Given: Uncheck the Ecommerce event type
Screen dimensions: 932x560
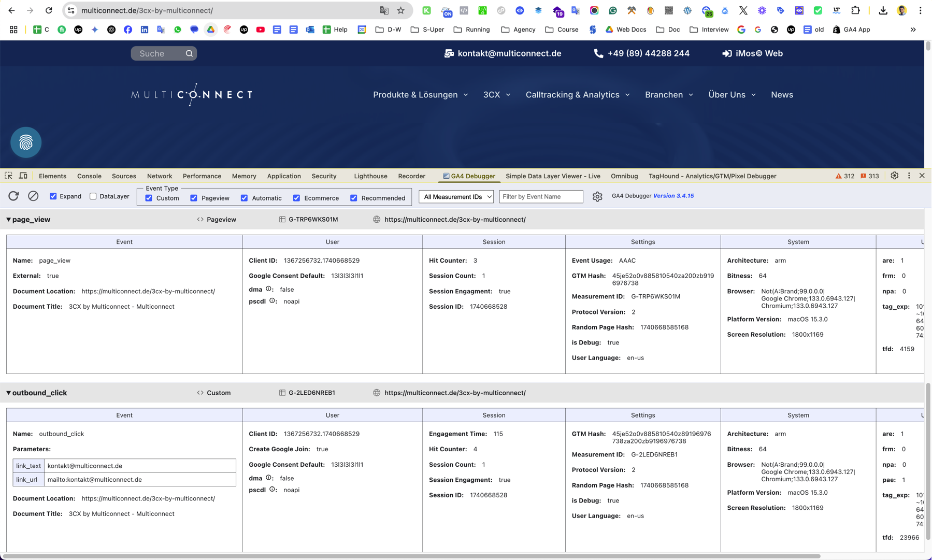Looking at the screenshot, I should tap(296, 198).
